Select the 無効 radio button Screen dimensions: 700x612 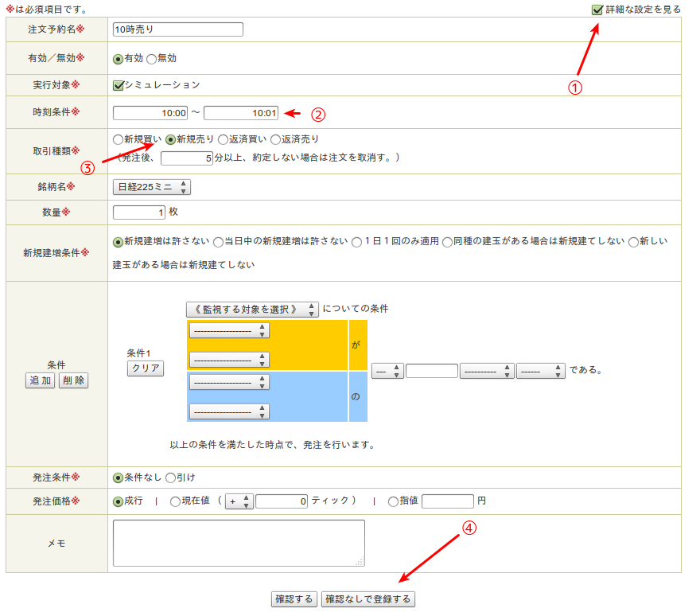tap(151, 59)
